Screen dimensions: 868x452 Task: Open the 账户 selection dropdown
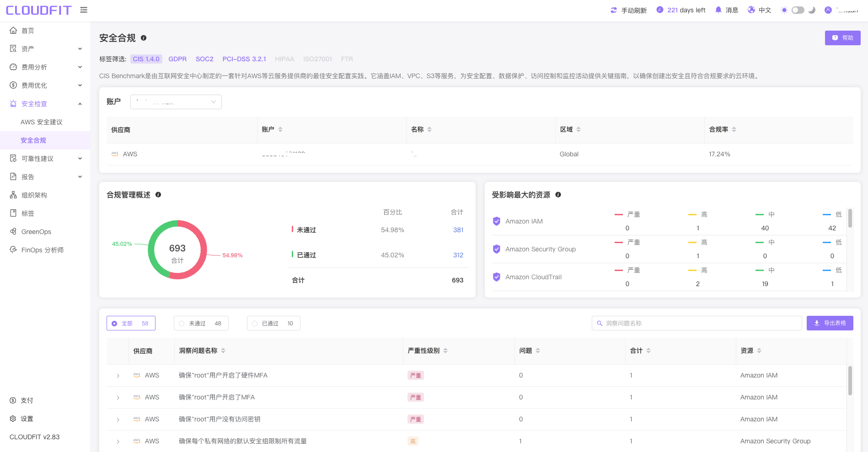pyautogui.click(x=176, y=102)
